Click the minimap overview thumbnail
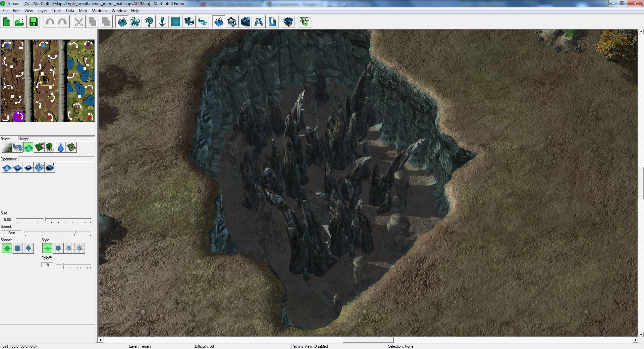The image size is (644, 349). click(47, 81)
